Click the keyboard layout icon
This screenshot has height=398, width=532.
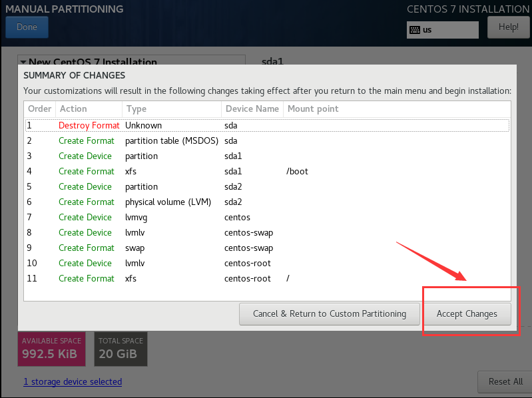(x=415, y=30)
